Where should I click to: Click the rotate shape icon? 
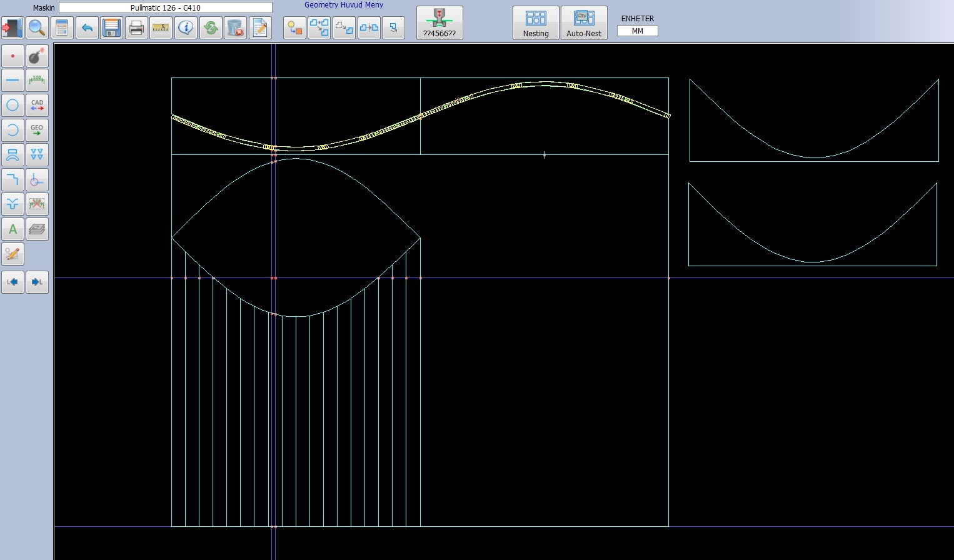pyautogui.click(x=393, y=28)
